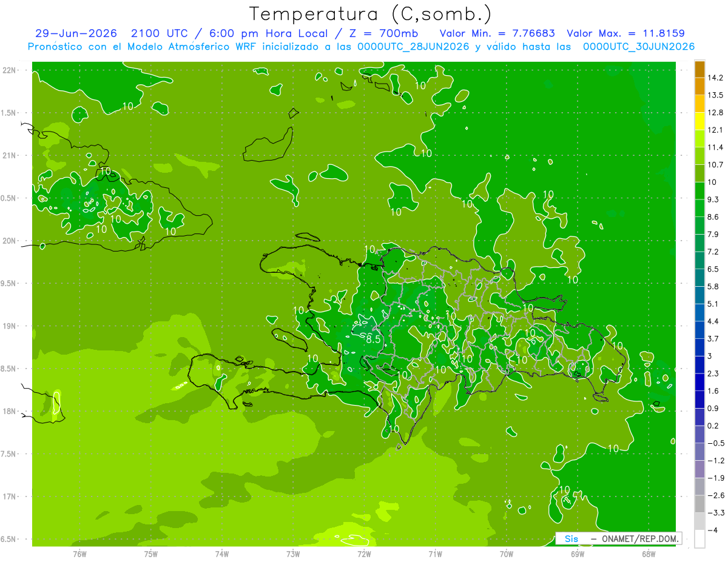Click the '18N' latitude axis label
Screen dimensions: 728x562
pyautogui.click(x=9, y=411)
